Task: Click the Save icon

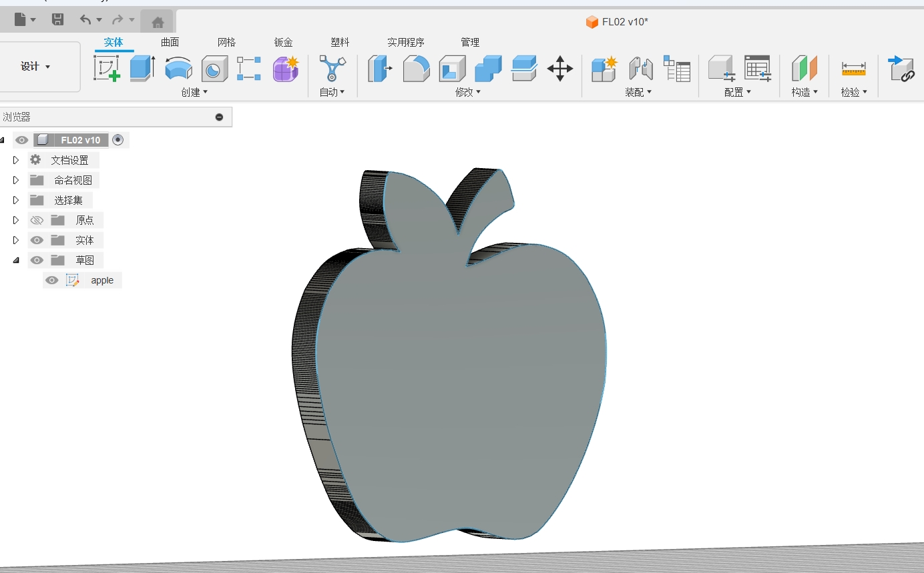Action: (x=58, y=20)
